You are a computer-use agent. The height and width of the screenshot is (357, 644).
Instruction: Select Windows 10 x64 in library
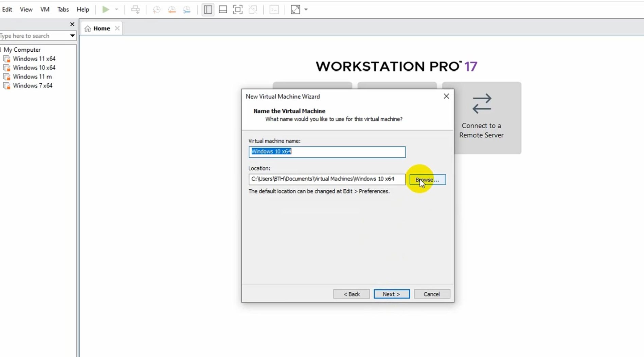[x=34, y=68]
